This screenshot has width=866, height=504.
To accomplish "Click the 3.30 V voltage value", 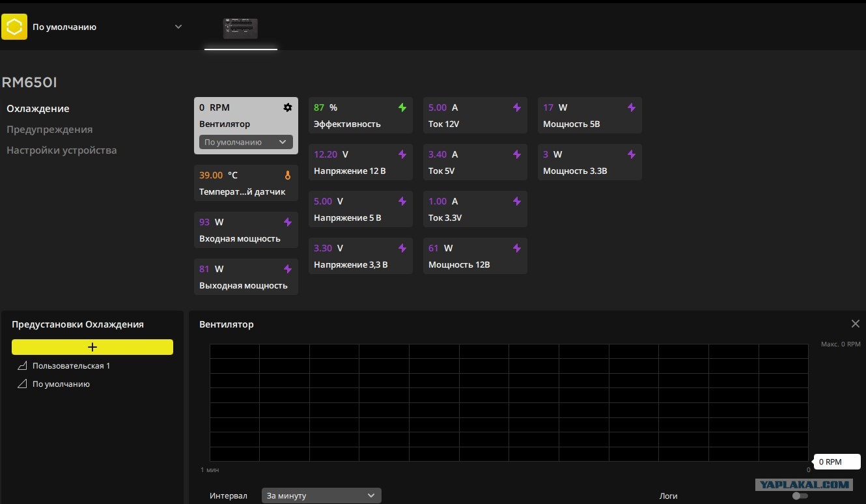I will (x=328, y=248).
